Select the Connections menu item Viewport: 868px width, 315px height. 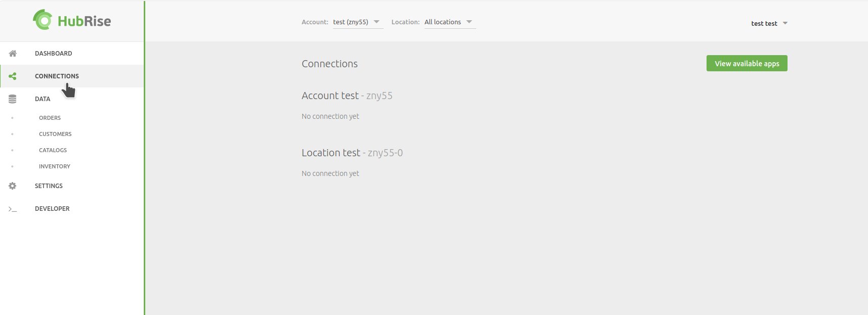(72, 76)
